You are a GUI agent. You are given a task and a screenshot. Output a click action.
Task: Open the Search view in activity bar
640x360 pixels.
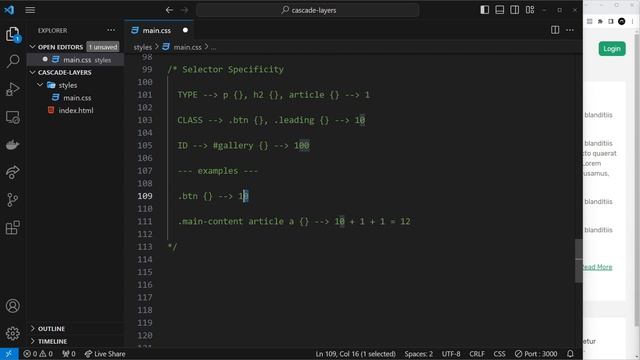(x=13, y=61)
